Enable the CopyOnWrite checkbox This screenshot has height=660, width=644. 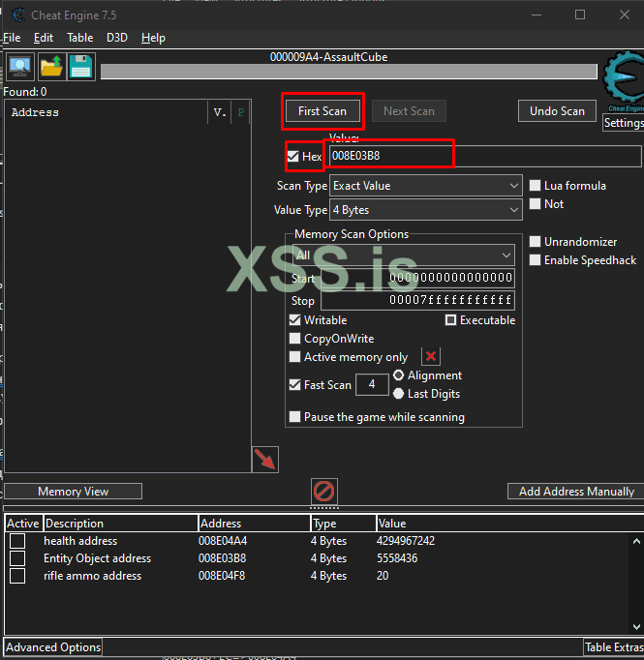[294, 339]
